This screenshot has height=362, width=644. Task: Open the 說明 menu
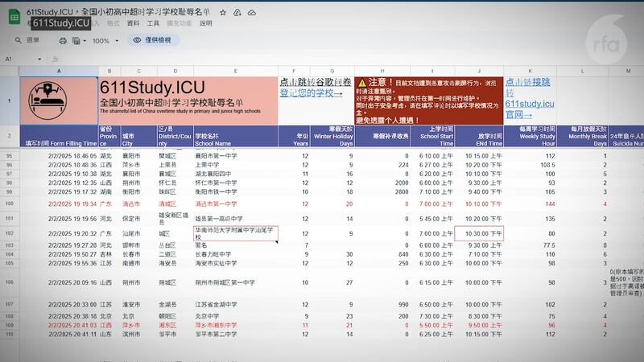point(206,23)
